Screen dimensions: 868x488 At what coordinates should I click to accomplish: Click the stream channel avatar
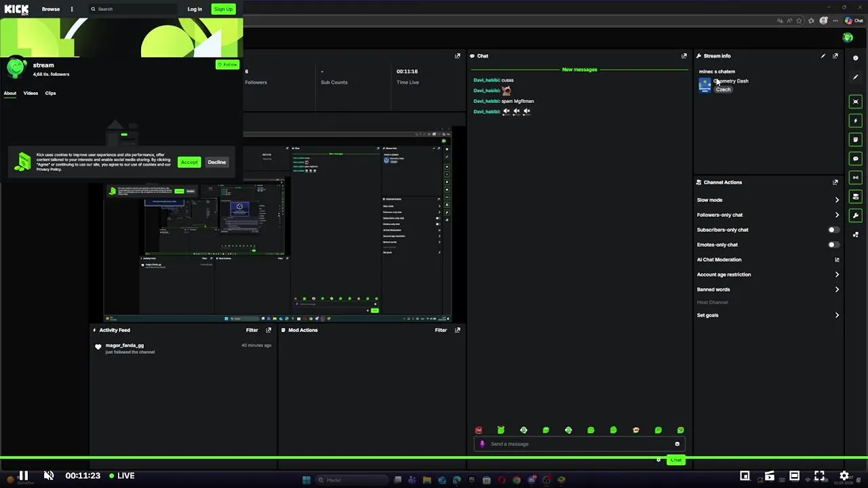coord(16,68)
